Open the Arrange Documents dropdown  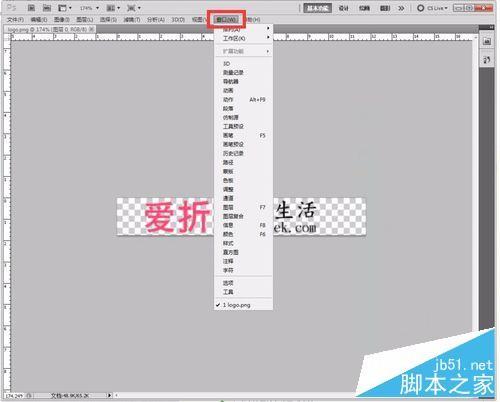pyautogui.click(x=113, y=8)
